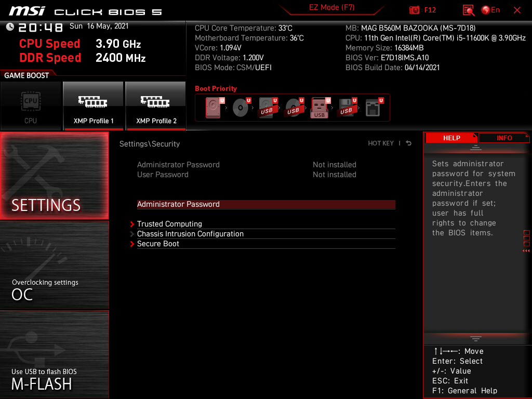Close the BIOS with the red X
The width and height of the screenshot is (532, 399).
pyautogui.click(x=517, y=10)
